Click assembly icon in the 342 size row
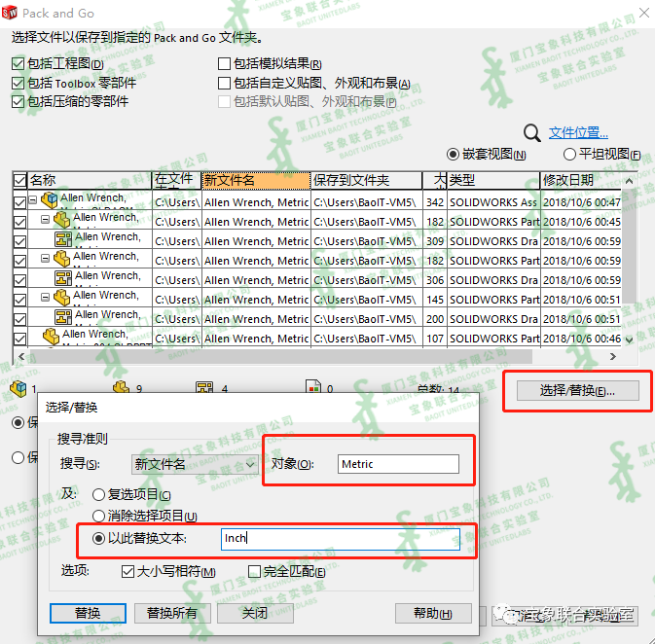 50,200
